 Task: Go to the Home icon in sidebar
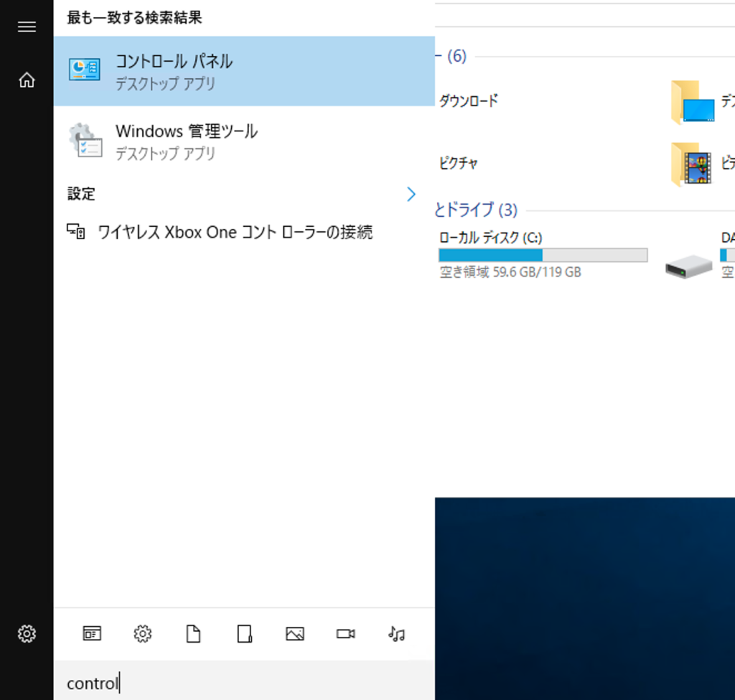pos(27,80)
